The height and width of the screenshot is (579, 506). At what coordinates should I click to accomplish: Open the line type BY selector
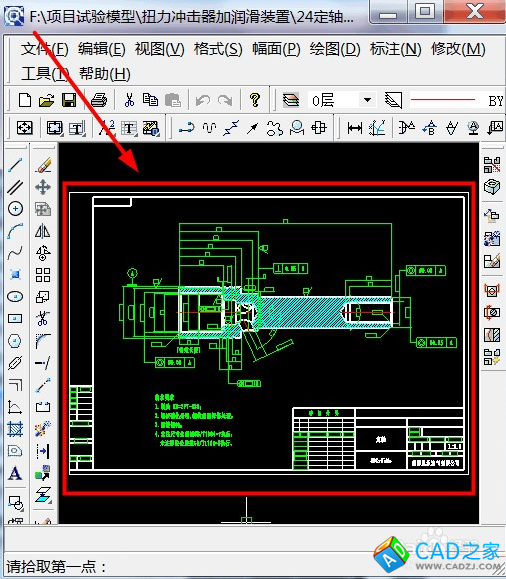click(457, 100)
